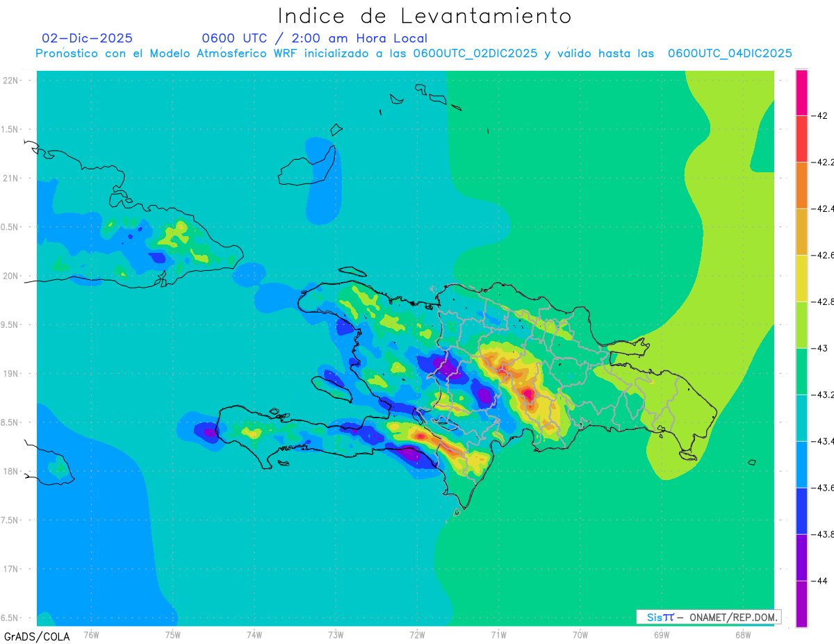The height and width of the screenshot is (644, 834).
Task: Click the '76W' longitude label
Action: 91,634
